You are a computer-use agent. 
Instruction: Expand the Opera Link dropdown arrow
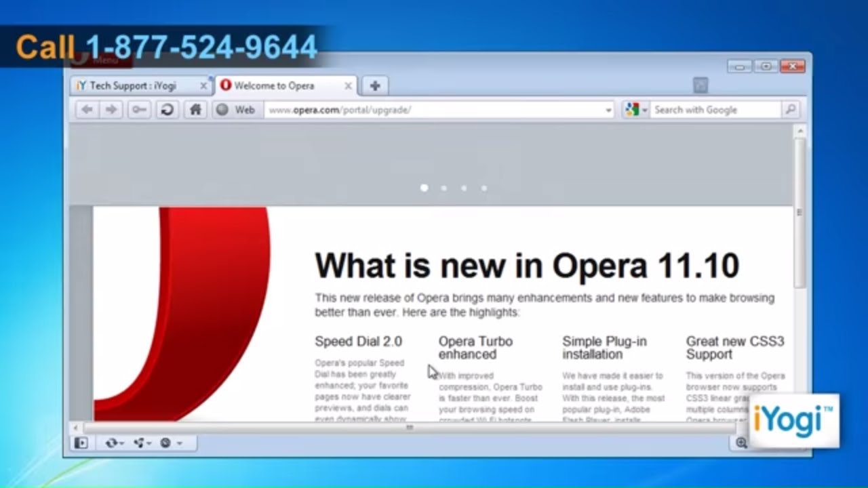pyautogui.click(x=121, y=443)
